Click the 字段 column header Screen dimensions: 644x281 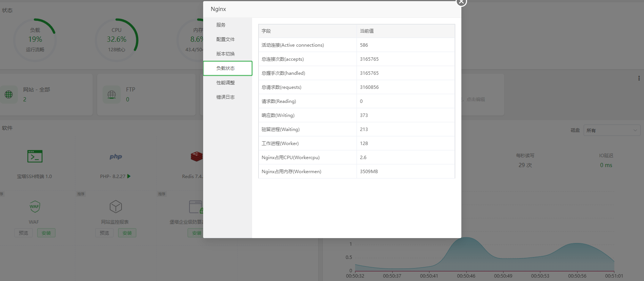point(266,31)
